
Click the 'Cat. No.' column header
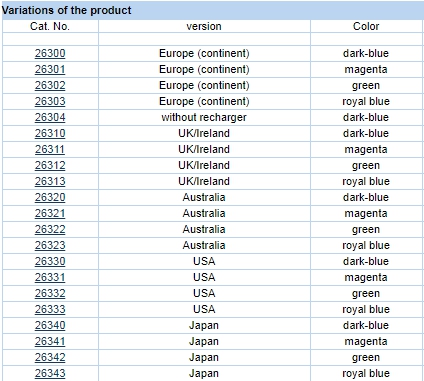click(50, 26)
